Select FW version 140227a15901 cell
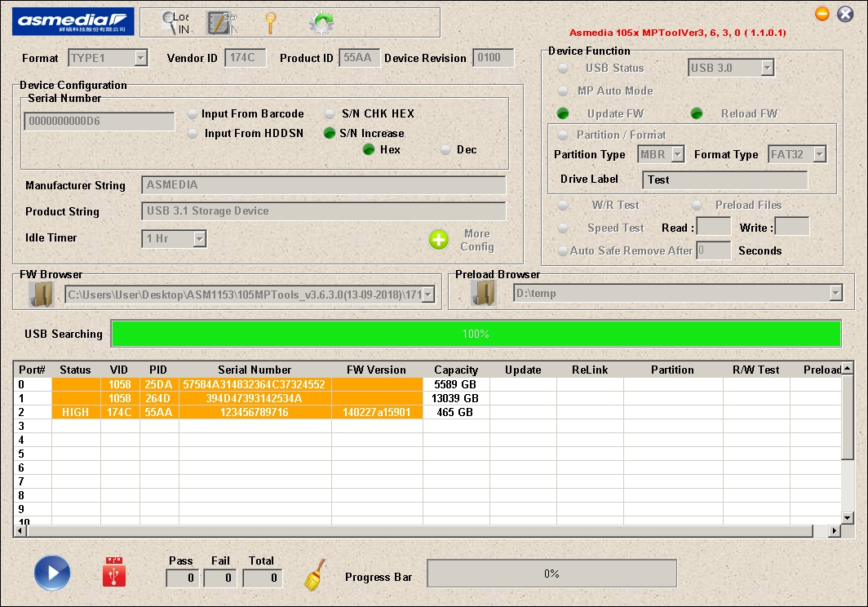This screenshot has width=868, height=607. tap(376, 412)
